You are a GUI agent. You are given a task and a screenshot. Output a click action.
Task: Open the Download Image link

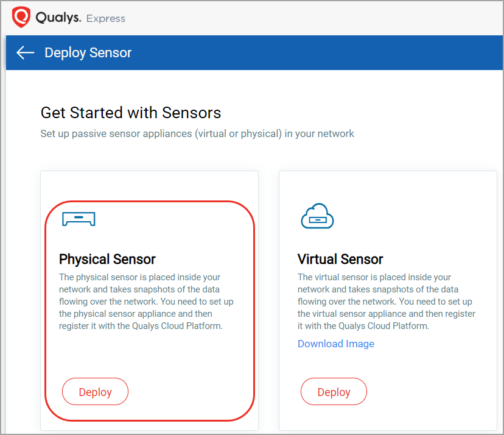tap(335, 344)
